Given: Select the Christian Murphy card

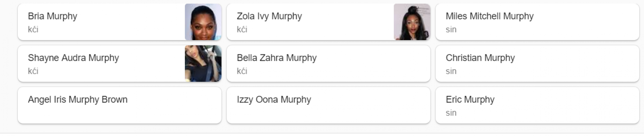Looking at the screenshot, I should 537,64.
